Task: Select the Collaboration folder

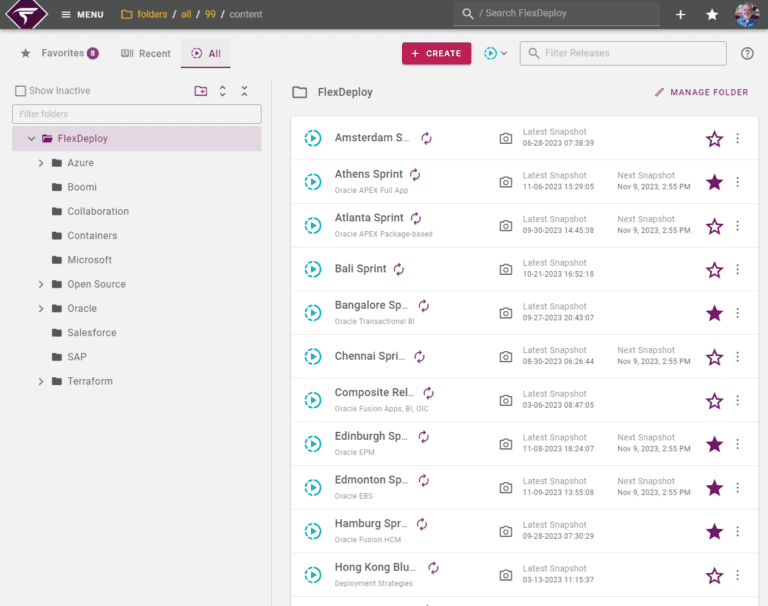Action: point(98,211)
